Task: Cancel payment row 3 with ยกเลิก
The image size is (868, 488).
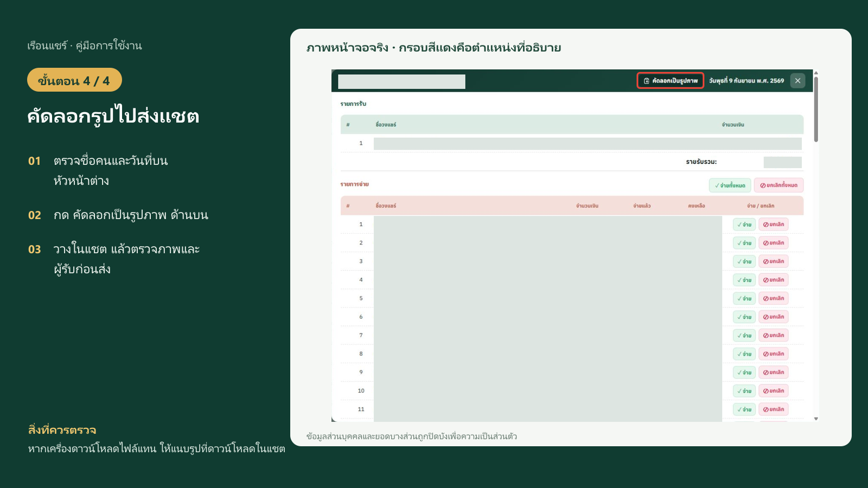Action: point(774,261)
